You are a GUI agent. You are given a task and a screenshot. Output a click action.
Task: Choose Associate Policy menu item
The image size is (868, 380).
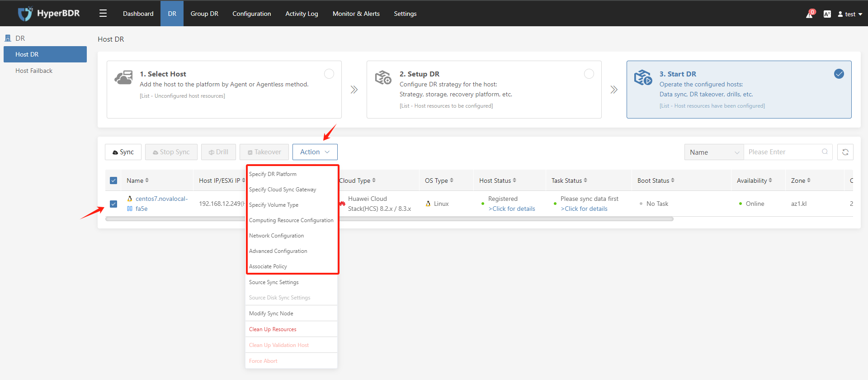click(x=292, y=266)
